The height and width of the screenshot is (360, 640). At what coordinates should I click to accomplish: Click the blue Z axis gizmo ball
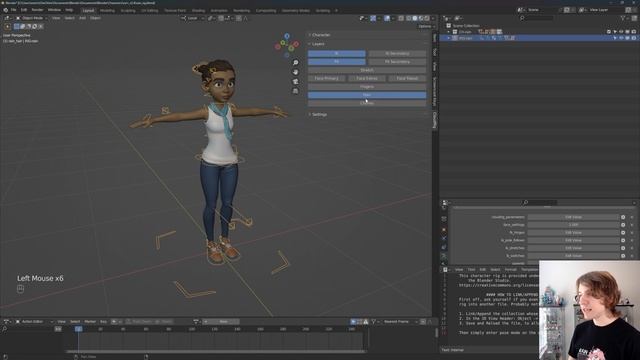tap(287, 36)
